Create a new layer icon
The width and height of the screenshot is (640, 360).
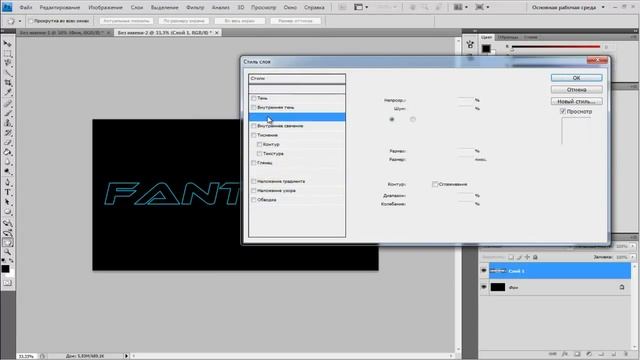(x=613, y=354)
